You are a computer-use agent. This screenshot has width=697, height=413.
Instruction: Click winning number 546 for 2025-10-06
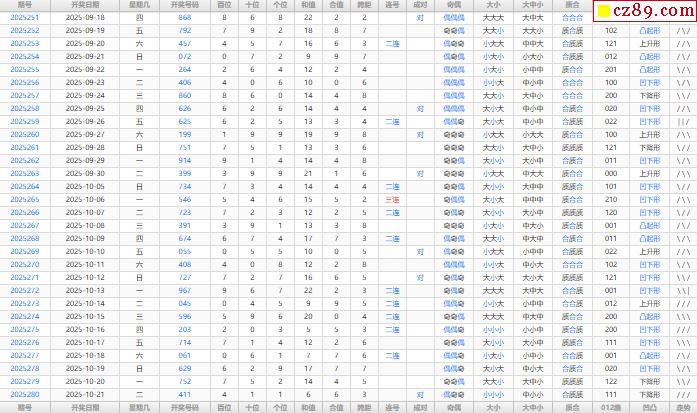pos(185,199)
